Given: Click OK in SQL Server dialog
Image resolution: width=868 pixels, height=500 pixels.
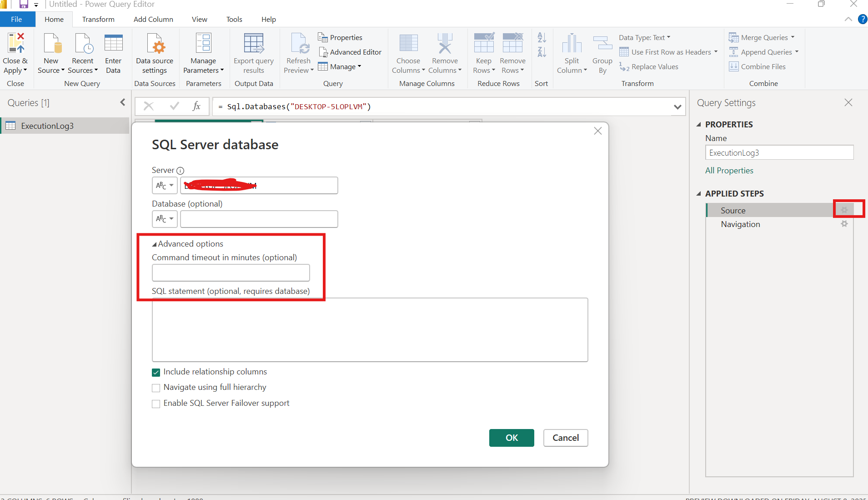Looking at the screenshot, I should (x=512, y=438).
